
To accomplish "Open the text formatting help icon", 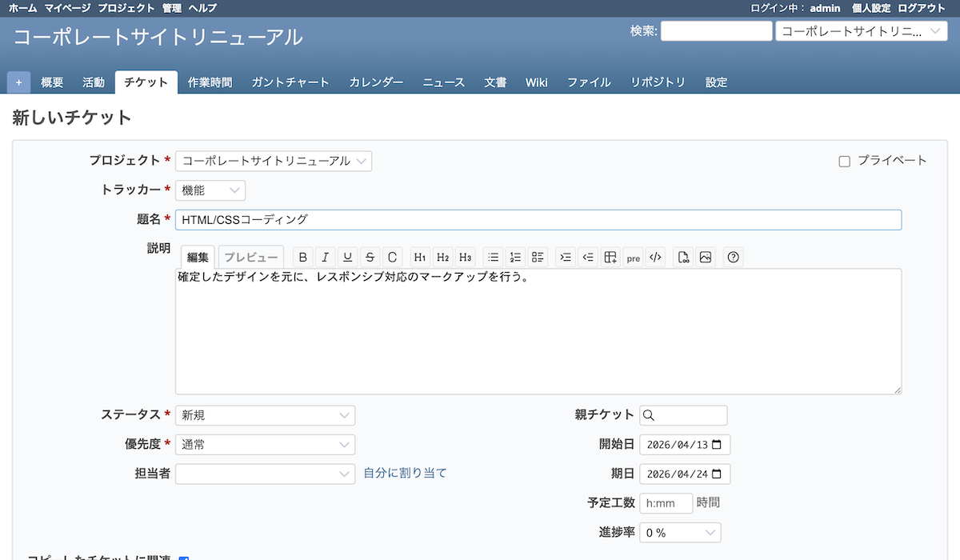I will pos(733,257).
